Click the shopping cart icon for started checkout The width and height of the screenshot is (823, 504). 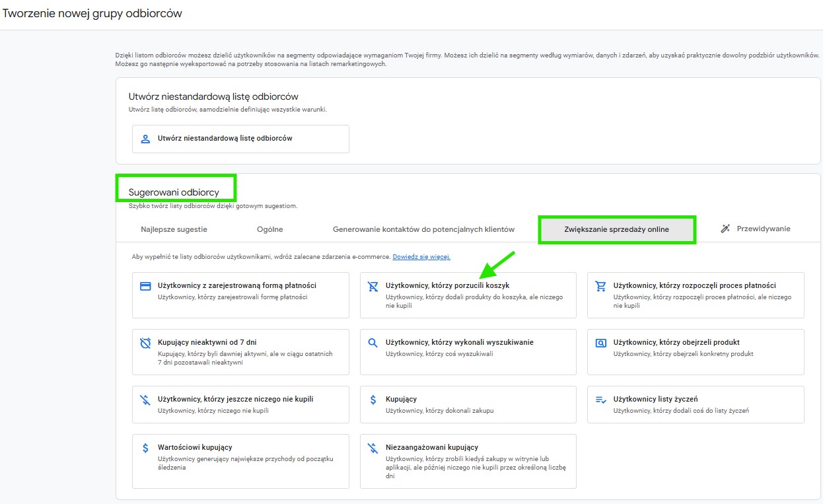pos(600,286)
